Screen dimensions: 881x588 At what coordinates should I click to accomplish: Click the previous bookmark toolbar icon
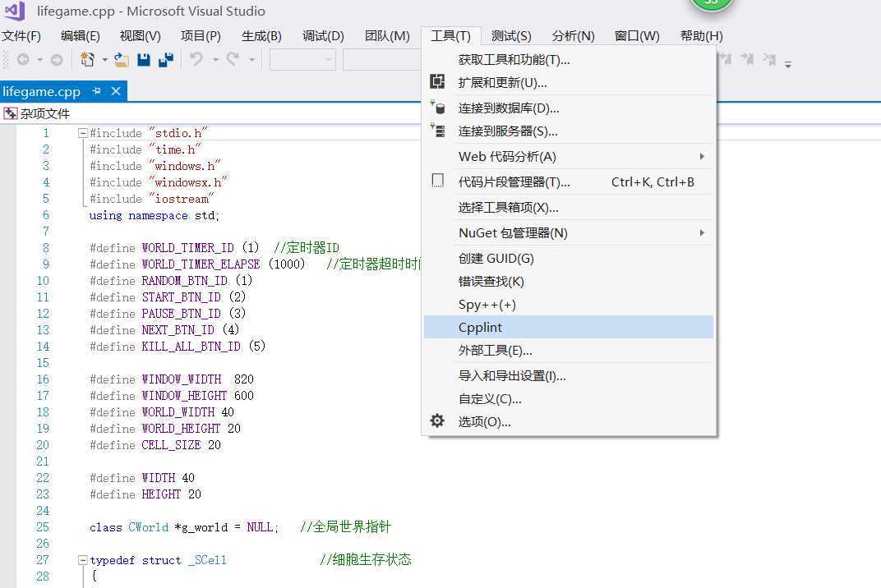pyautogui.click(x=726, y=59)
